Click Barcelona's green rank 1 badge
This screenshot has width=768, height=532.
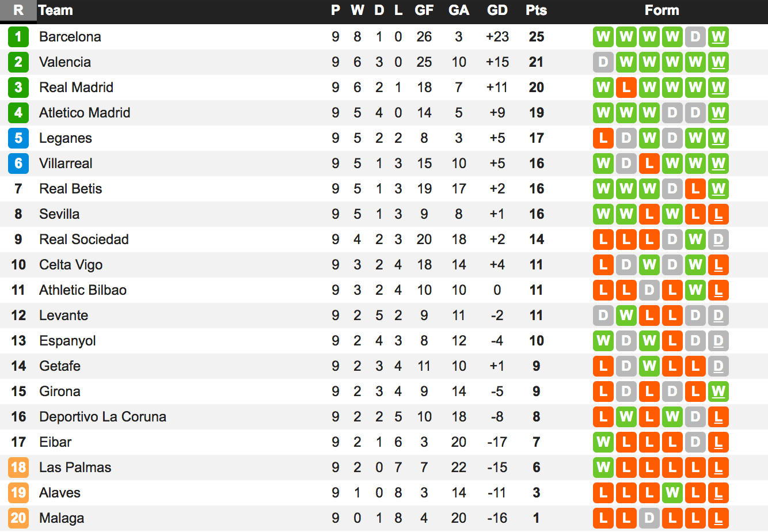coord(18,37)
